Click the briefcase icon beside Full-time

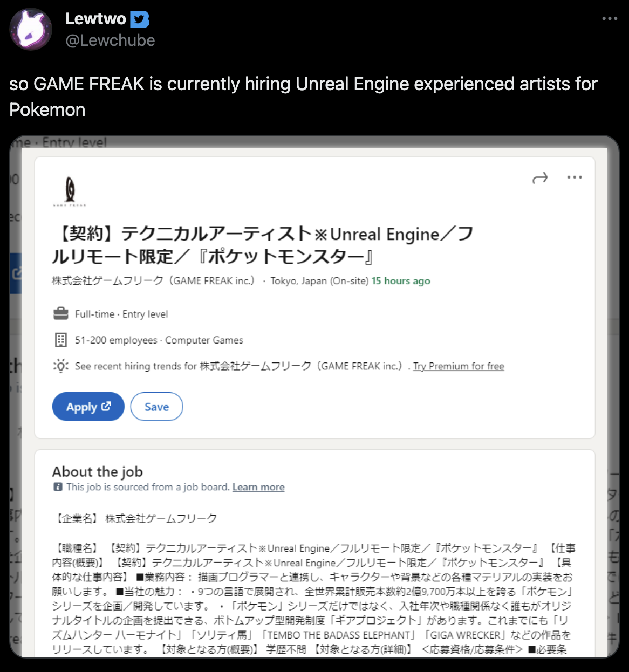click(x=61, y=313)
